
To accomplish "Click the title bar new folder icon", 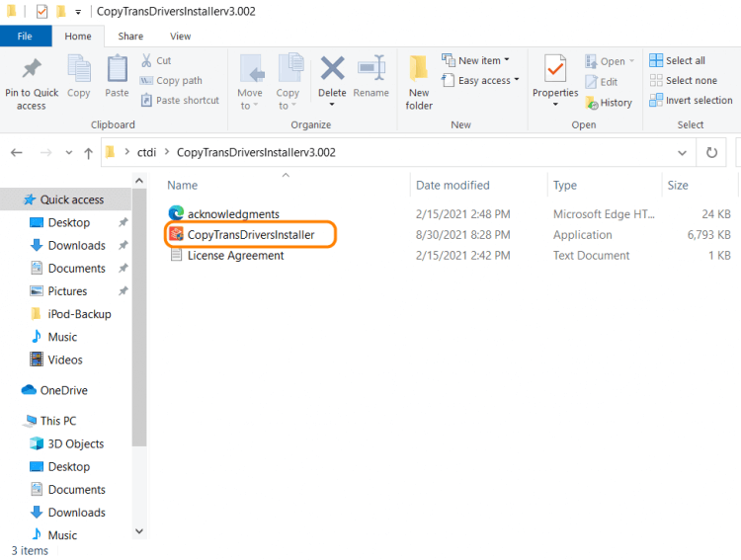I will tap(61, 11).
